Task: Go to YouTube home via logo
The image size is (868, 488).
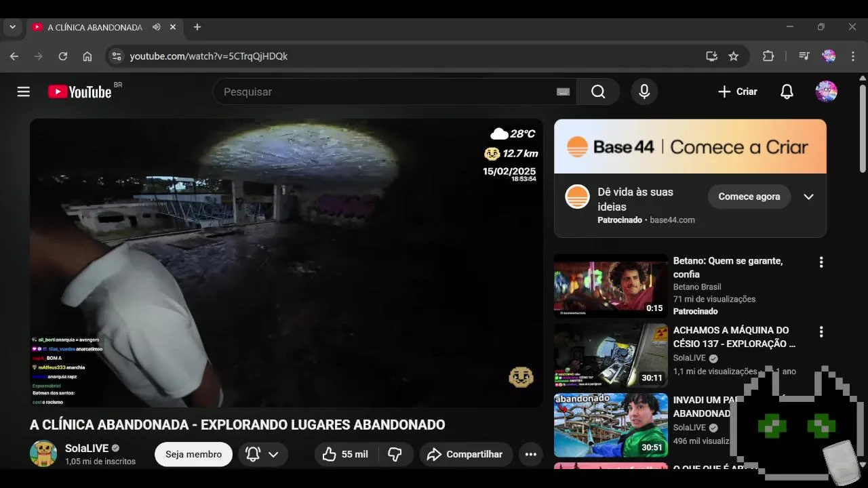Action: tap(79, 91)
